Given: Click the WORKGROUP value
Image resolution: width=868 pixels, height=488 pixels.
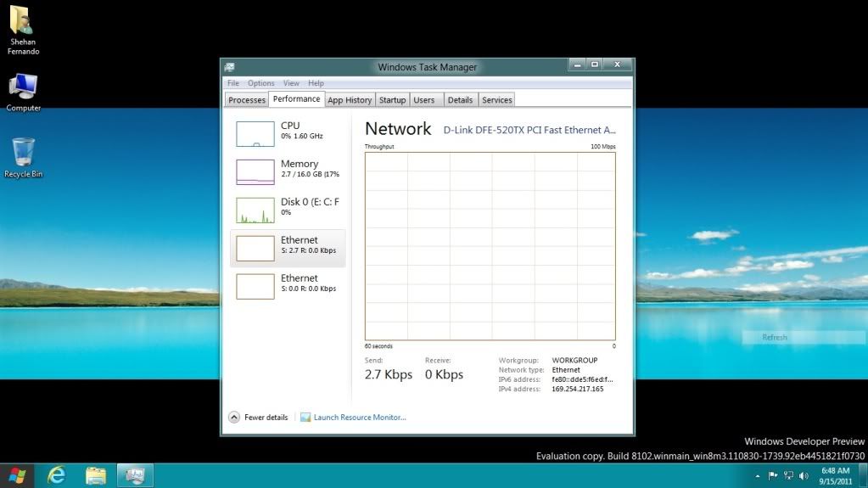Looking at the screenshot, I should [574, 360].
